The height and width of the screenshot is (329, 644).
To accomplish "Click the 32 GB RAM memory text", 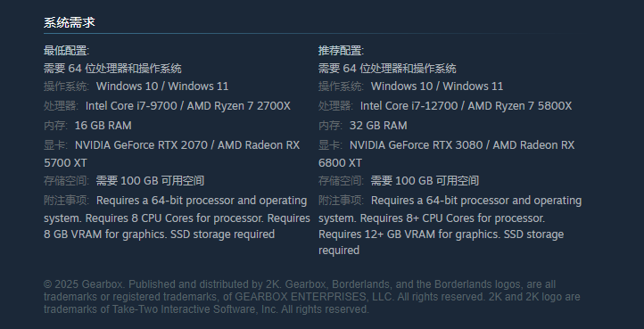I will coord(378,126).
